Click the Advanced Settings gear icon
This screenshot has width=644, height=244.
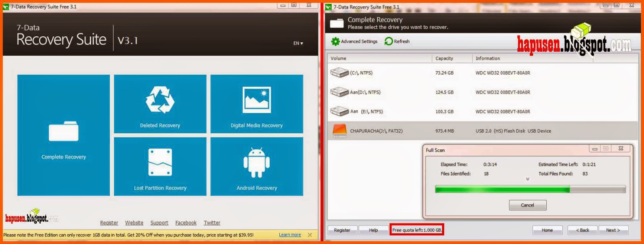335,42
